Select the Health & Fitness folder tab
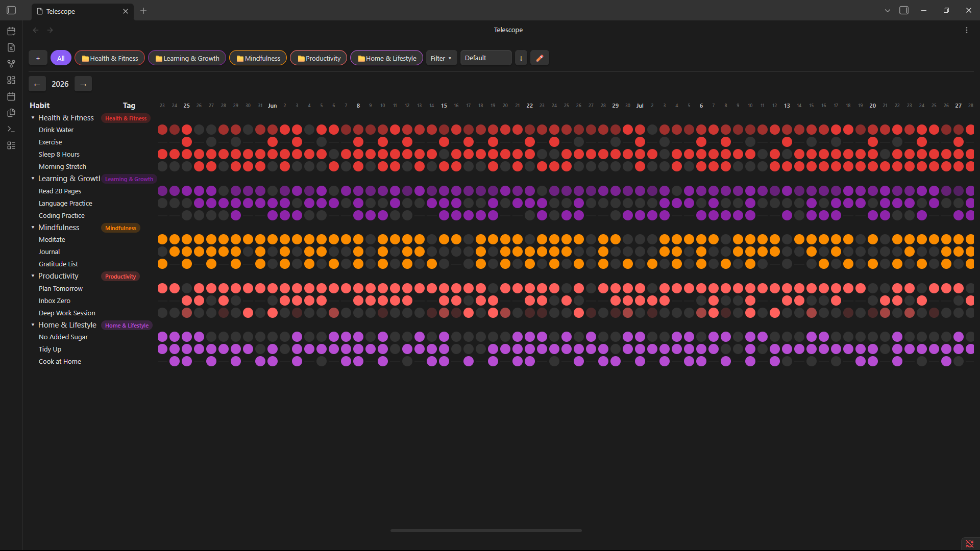980x551 pixels. [110, 58]
